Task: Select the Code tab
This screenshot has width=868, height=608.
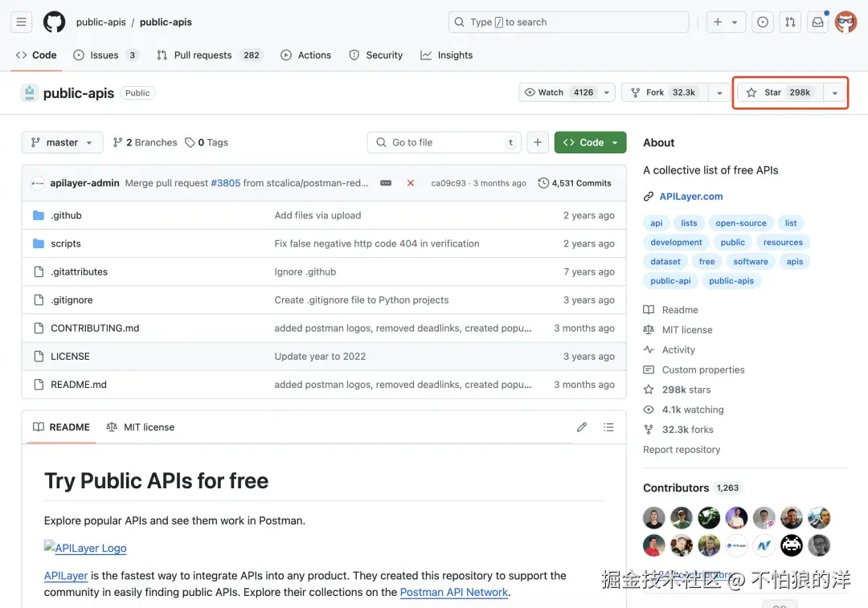Action: click(36, 55)
